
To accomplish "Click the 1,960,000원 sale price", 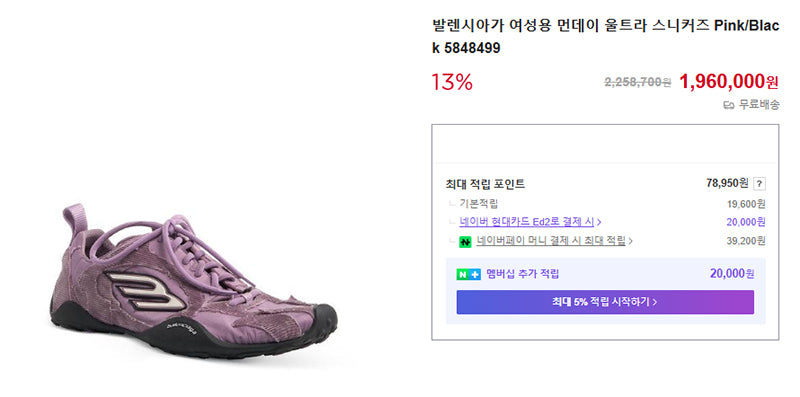I will pos(729,82).
